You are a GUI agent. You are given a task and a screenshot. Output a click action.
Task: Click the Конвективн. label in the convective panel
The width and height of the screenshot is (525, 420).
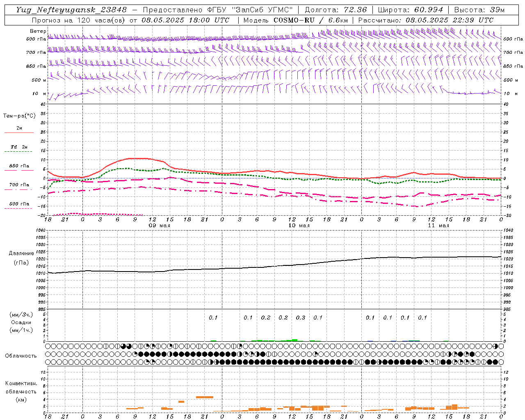pyautogui.click(x=21, y=383)
